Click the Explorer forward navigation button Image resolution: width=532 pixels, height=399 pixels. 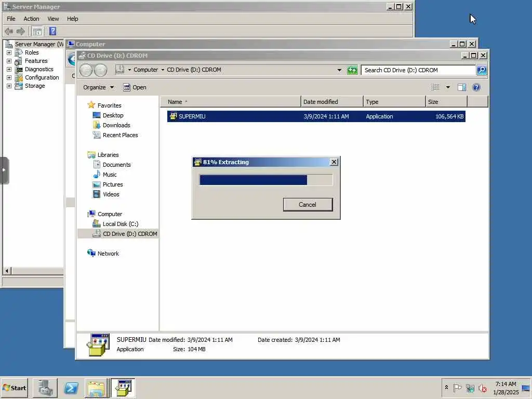tap(101, 70)
